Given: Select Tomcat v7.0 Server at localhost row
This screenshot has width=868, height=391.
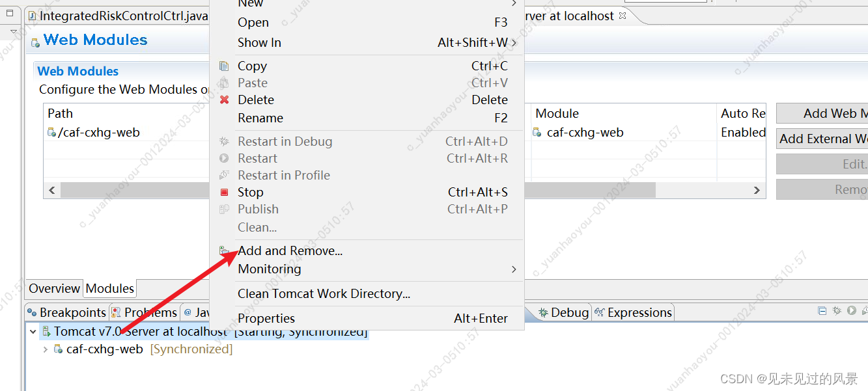Looking at the screenshot, I should pyautogui.click(x=204, y=332).
